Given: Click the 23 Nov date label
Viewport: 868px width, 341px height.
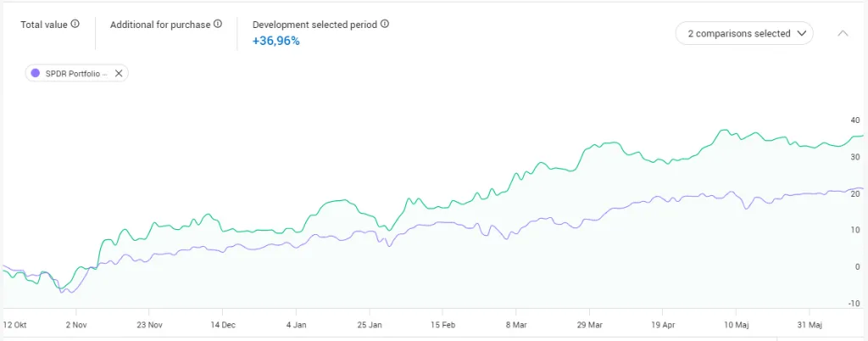Looking at the screenshot, I should coord(149,324).
